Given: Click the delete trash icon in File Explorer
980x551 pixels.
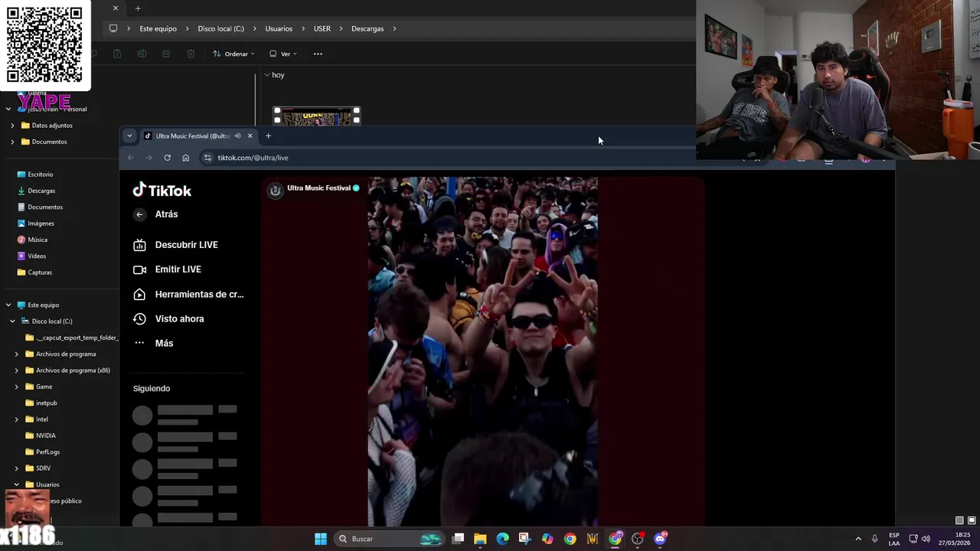Looking at the screenshot, I should click(x=191, y=54).
